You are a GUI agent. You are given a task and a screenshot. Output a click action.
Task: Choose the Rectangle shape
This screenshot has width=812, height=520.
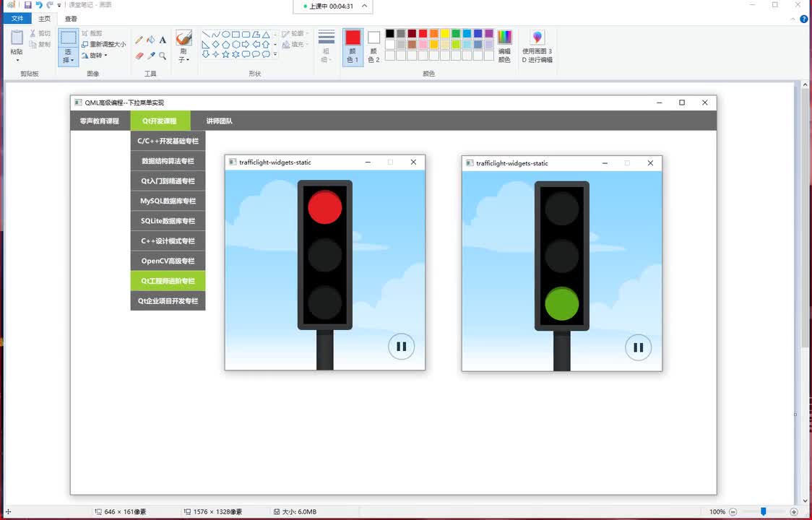coord(236,35)
